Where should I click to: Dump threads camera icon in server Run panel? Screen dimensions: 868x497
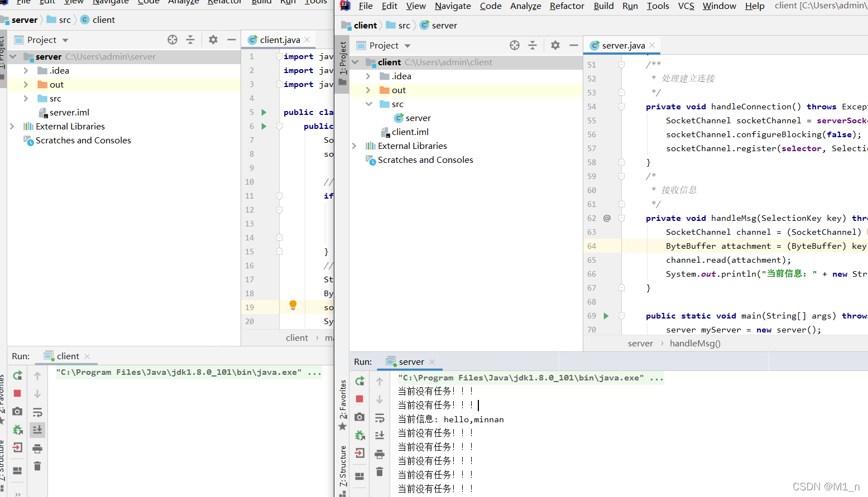[359, 417]
